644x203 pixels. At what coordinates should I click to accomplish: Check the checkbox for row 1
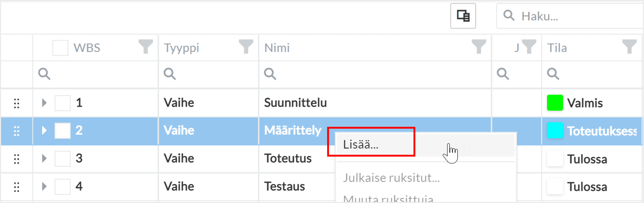point(63,103)
